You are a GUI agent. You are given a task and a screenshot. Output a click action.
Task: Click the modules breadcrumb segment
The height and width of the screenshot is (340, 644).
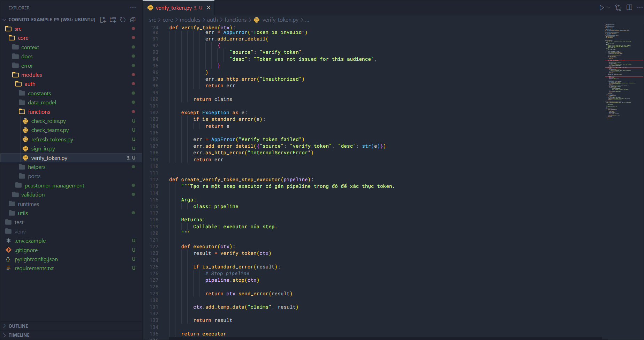pos(190,20)
